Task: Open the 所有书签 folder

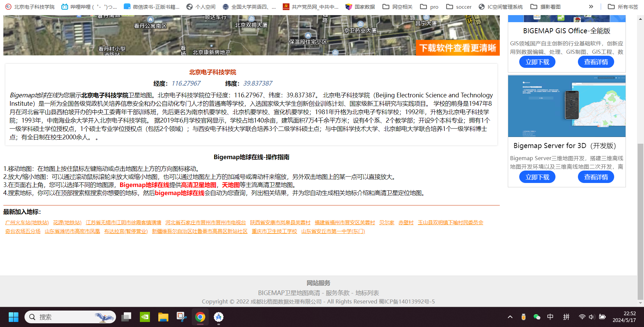Action: coord(623,7)
